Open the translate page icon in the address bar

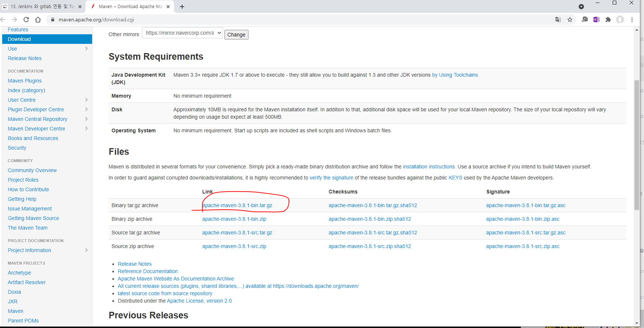point(558,20)
